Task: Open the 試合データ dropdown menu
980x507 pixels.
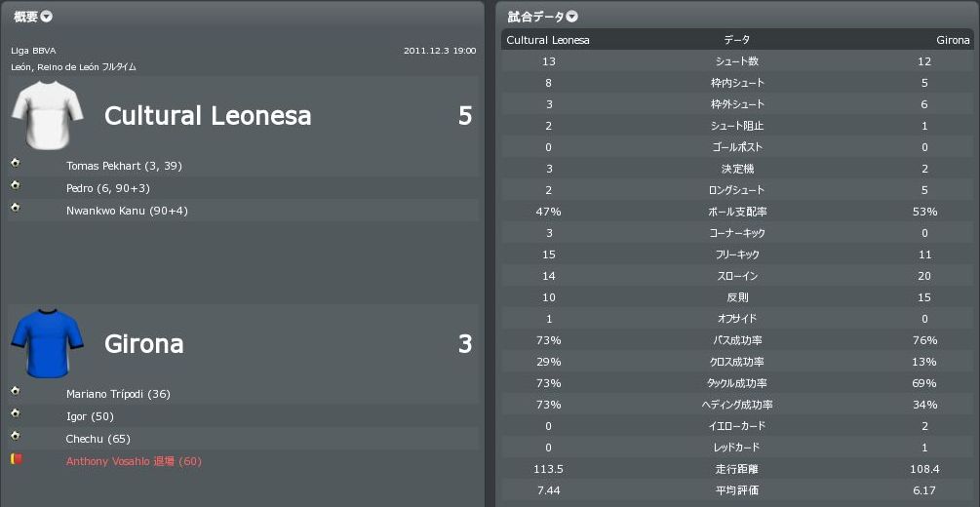Action: [572, 17]
